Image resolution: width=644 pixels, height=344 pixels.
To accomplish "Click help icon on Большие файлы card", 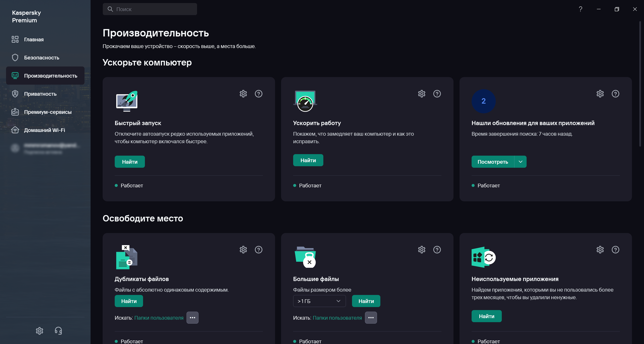I will (x=437, y=249).
